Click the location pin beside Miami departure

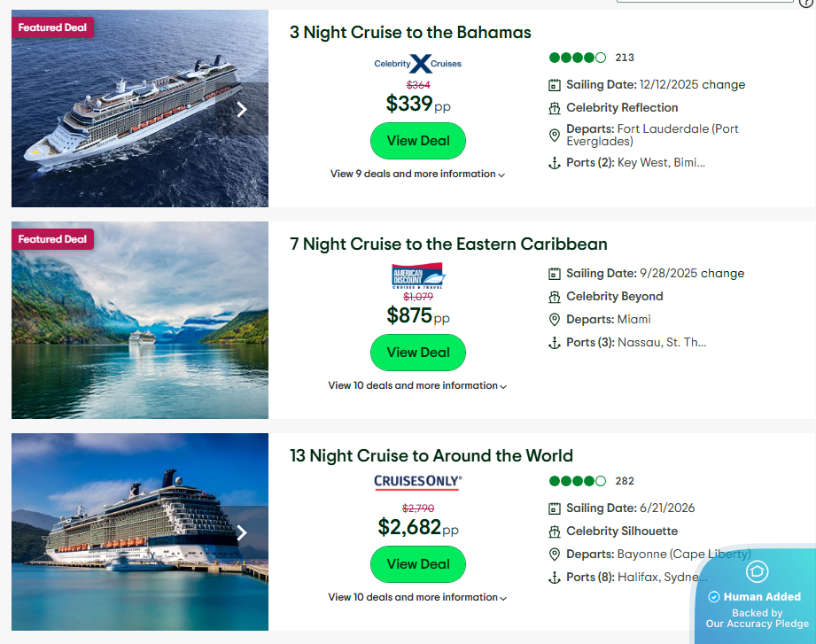pos(555,319)
